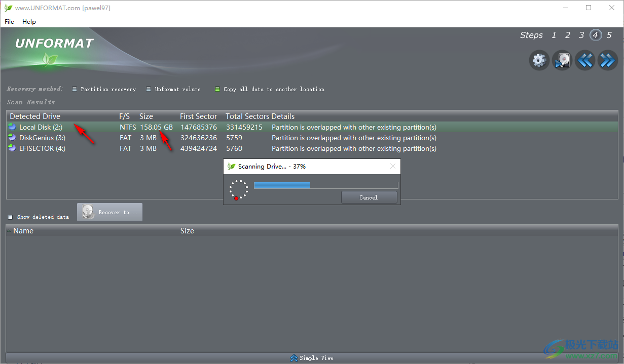This screenshot has width=624, height=364.
Task: Check Show deleted data
Action: point(11,217)
